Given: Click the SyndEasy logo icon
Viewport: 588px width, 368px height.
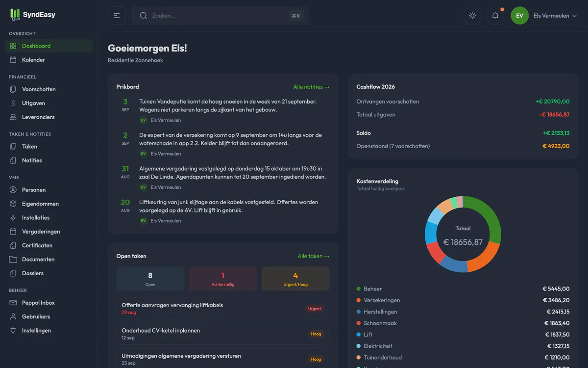Looking at the screenshot, I should click(15, 15).
